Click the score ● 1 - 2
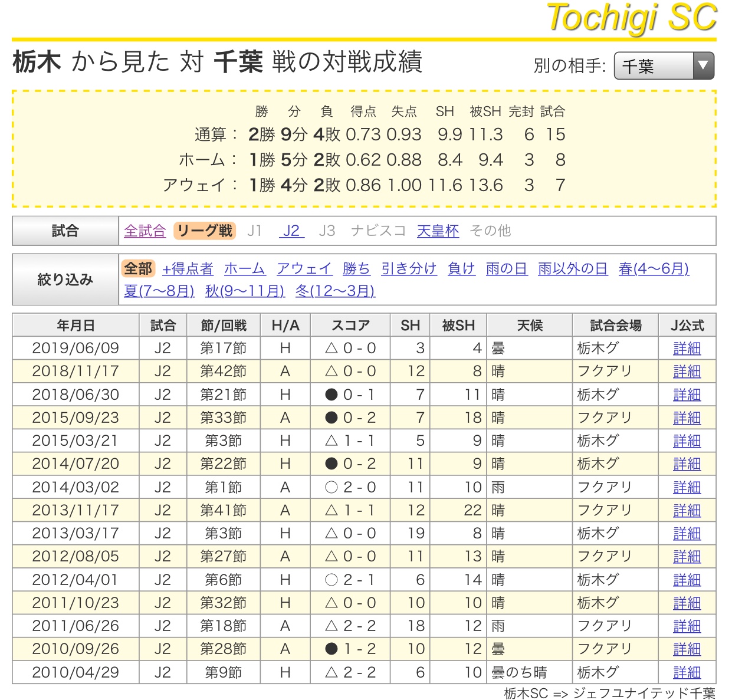Viewport: 732px width, 700px height. pyautogui.click(x=350, y=649)
